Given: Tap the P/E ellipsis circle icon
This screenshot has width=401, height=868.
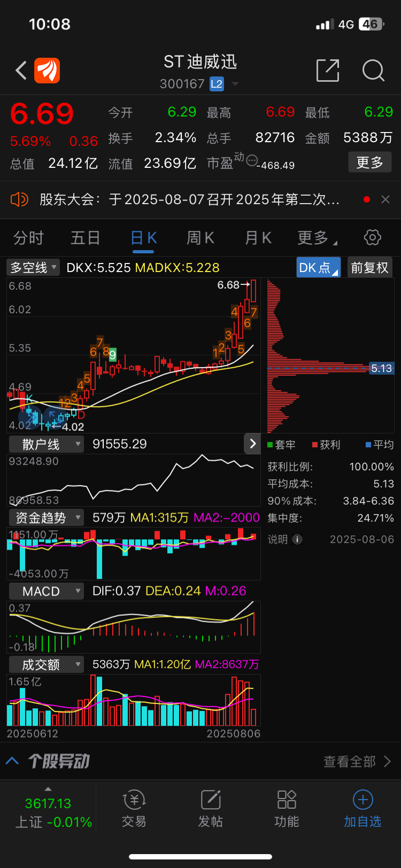Looking at the screenshot, I should [251, 160].
